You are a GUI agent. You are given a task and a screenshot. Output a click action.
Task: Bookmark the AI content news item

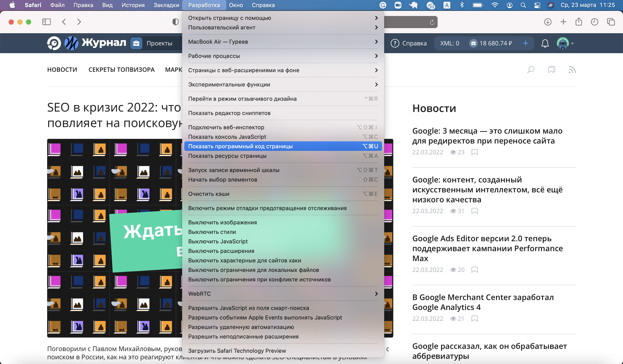pyautogui.click(x=474, y=211)
